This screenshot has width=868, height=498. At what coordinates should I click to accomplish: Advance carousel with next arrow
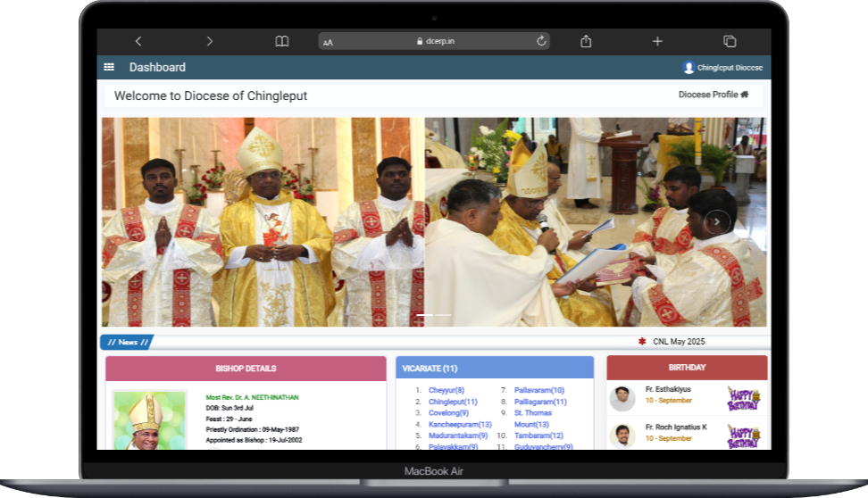pyautogui.click(x=717, y=222)
